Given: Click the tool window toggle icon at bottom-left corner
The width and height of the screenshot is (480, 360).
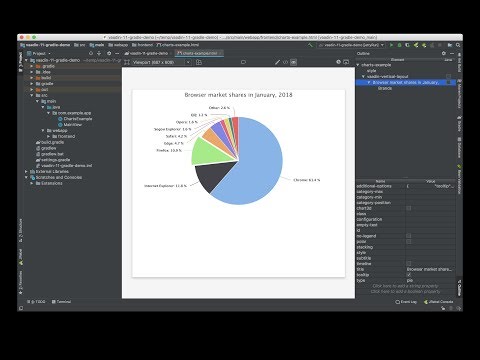Looking at the screenshot, I should [x=21, y=308].
